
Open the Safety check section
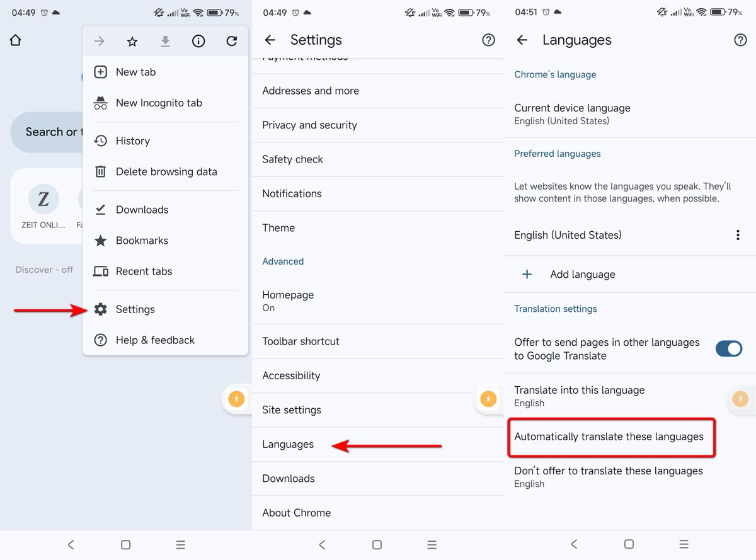tap(292, 159)
